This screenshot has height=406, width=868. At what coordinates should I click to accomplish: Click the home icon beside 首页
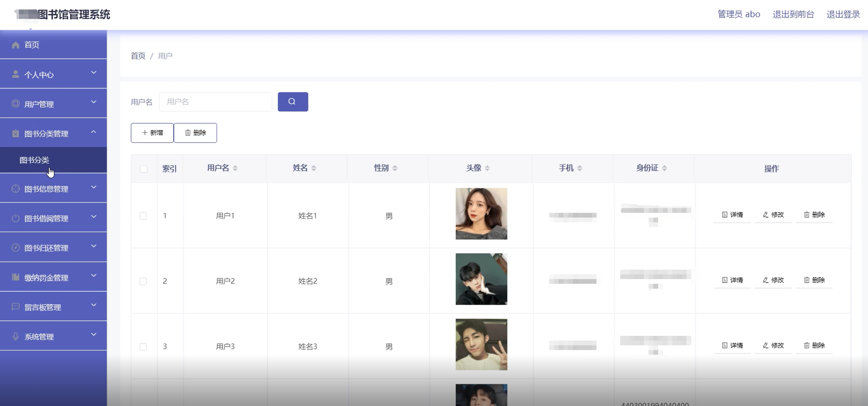[x=15, y=45]
